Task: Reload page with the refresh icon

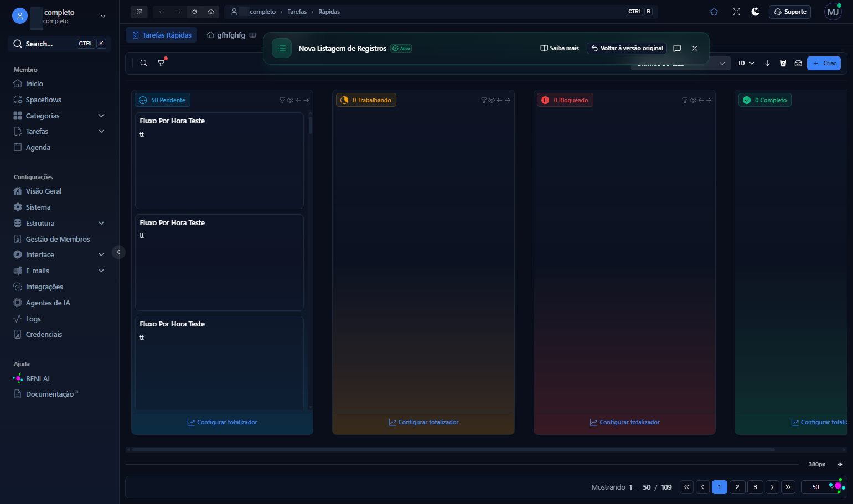Action: click(x=194, y=12)
